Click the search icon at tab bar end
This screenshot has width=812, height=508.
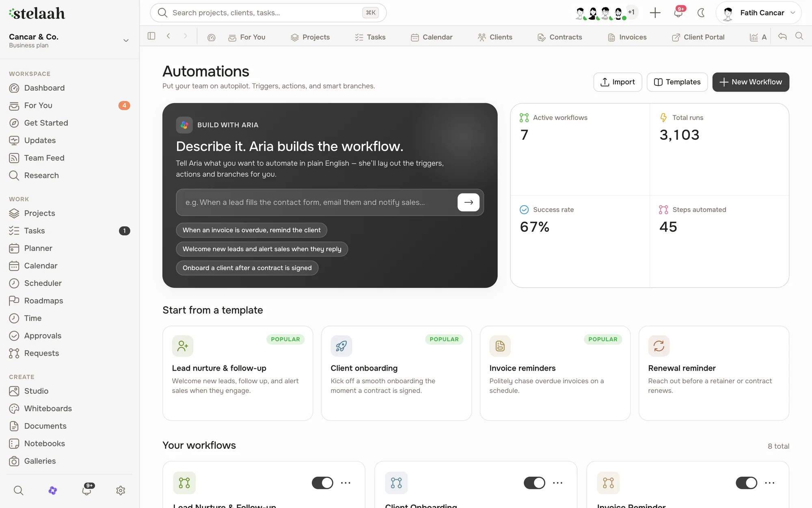tap(799, 36)
